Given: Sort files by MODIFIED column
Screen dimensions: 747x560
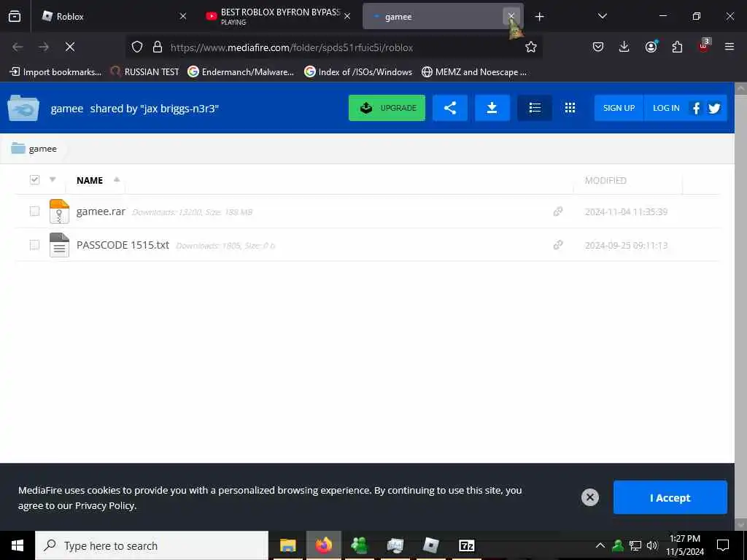Looking at the screenshot, I should [605, 180].
